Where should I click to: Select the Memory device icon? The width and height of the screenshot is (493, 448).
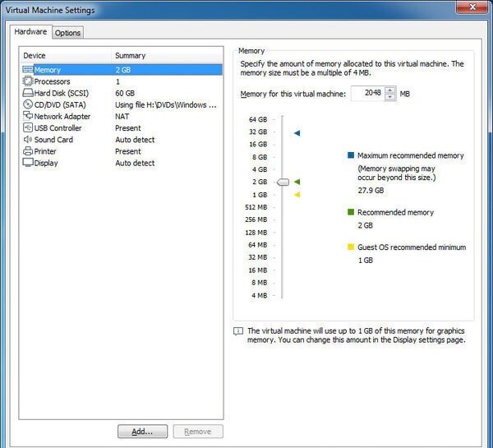(28, 70)
